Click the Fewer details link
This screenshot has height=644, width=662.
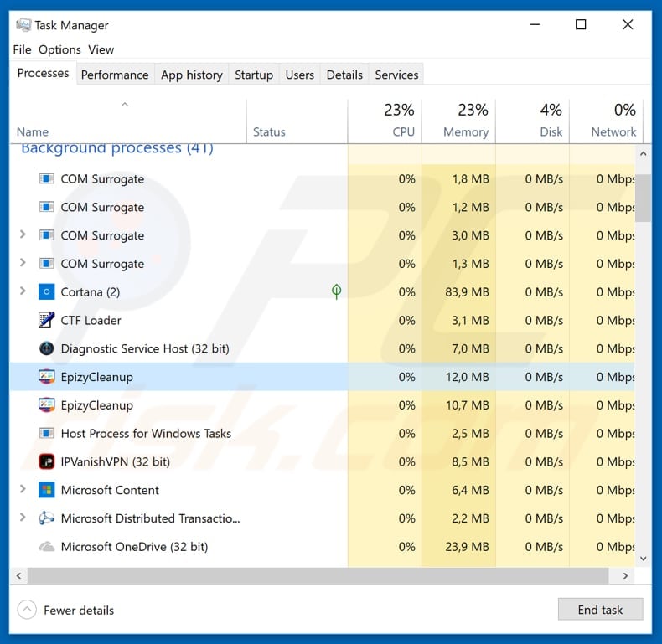[79, 611]
